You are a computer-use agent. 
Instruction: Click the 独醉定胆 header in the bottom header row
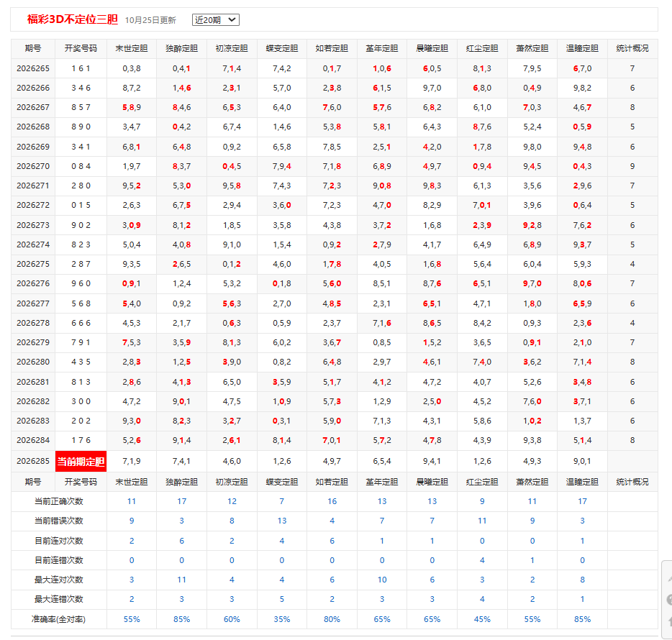point(182,482)
